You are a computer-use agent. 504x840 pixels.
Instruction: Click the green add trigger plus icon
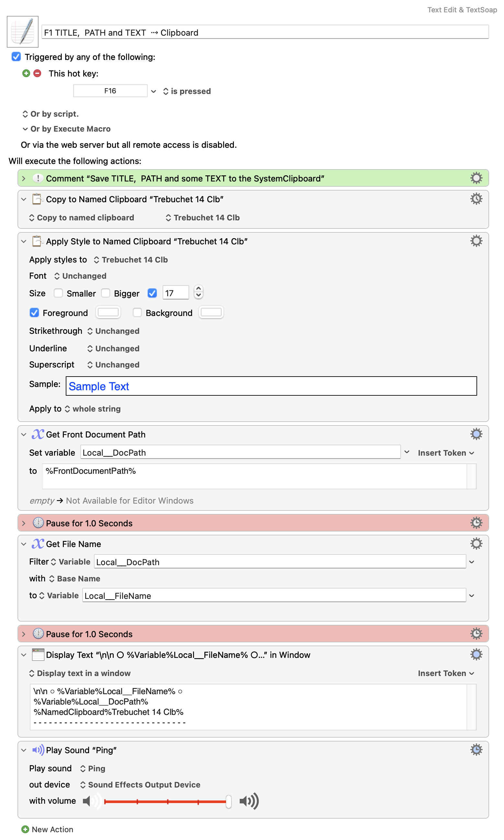(26, 73)
